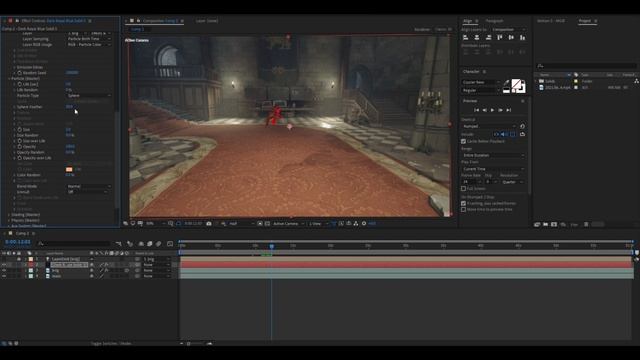Align layers to right edge
Viewport: 640px width, 360px height.
tap(488, 38)
